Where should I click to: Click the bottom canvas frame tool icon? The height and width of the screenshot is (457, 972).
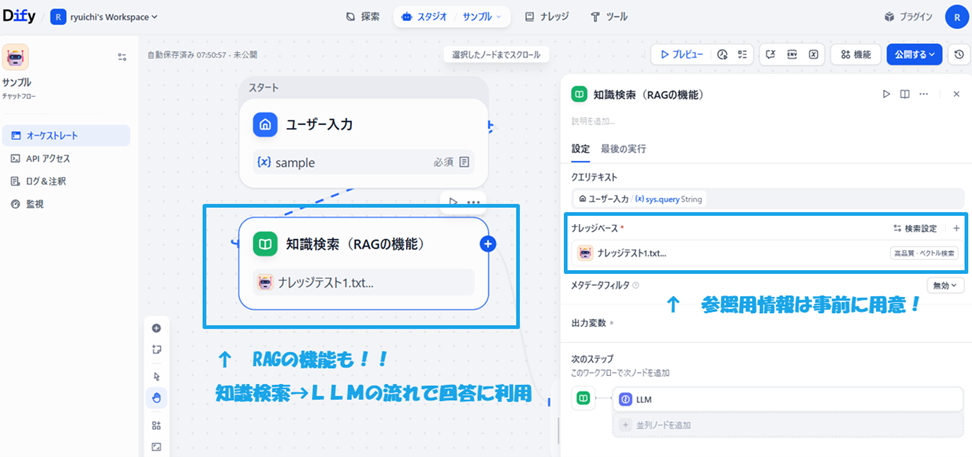point(156,446)
